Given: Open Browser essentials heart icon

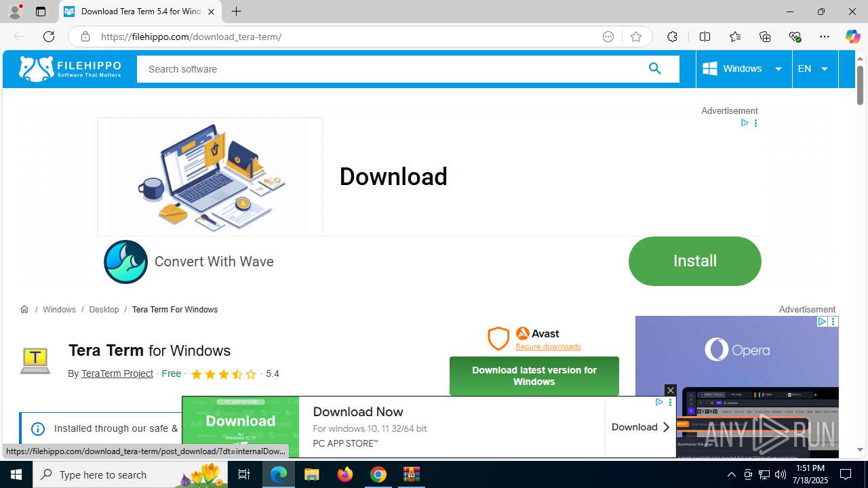Looking at the screenshot, I should [x=795, y=37].
